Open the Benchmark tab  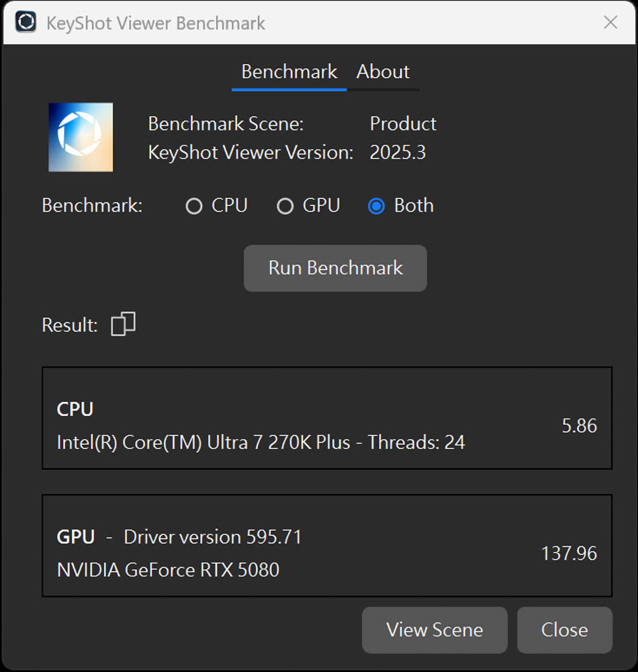[289, 72]
